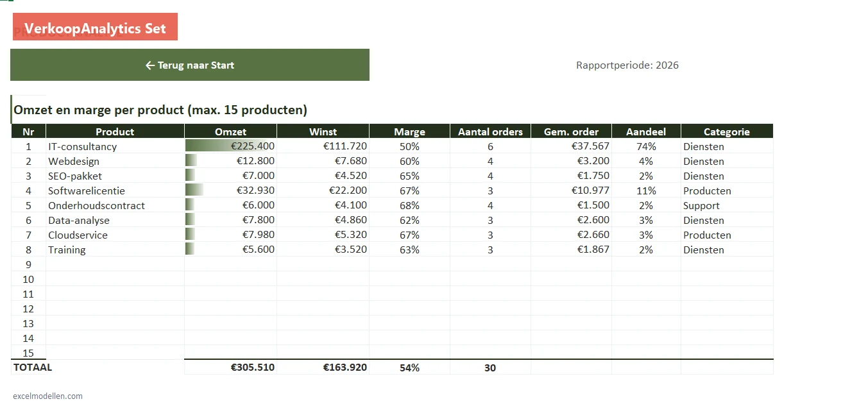Select the IT-consultancy product cell
868x415 pixels.
[115, 146]
